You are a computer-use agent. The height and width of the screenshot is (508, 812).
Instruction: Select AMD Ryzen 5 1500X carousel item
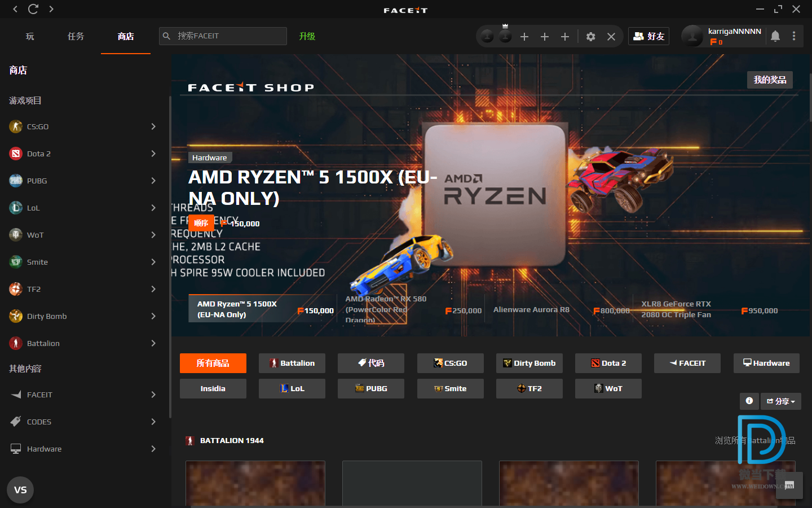click(x=262, y=309)
